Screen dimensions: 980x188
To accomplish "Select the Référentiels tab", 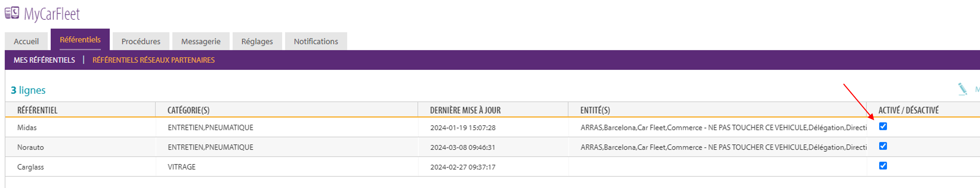I will click(80, 40).
